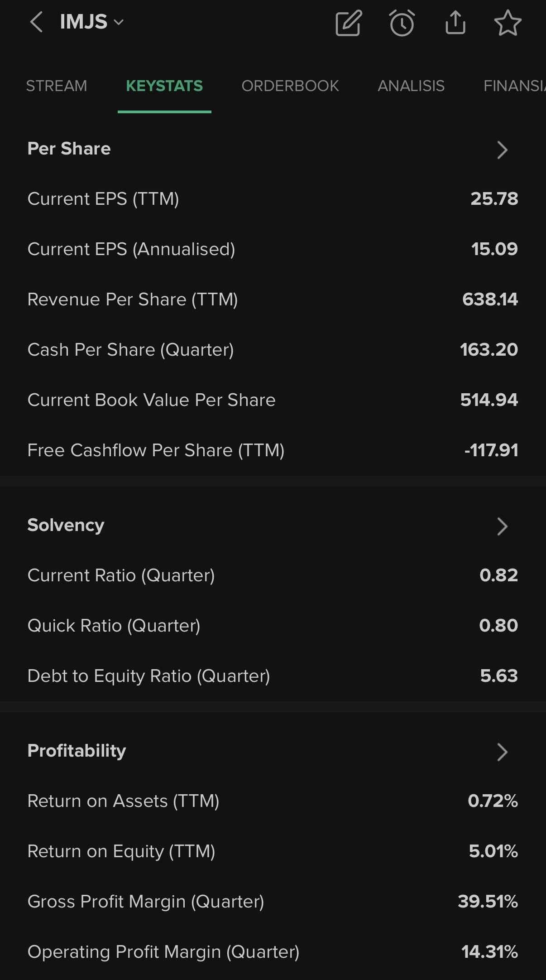Viewport: 546px width, 980px height.
Task: Tap the Solvency heading
Action: pos(66,525)
